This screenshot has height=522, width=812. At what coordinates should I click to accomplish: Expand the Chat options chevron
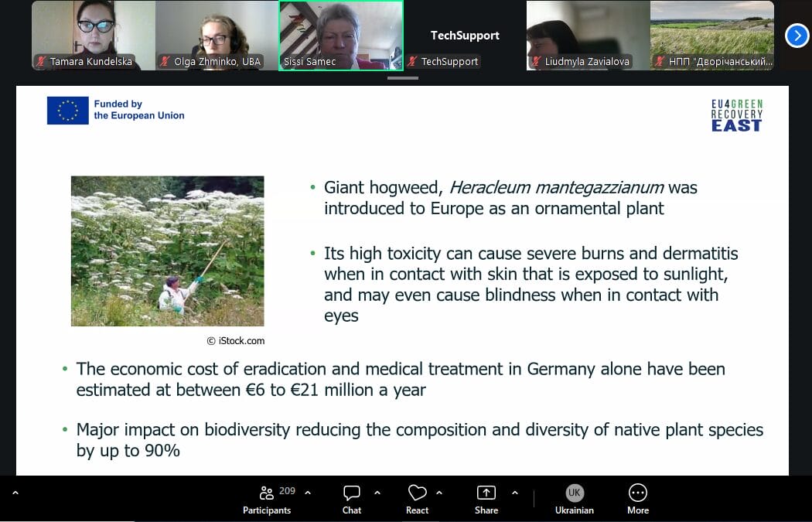pyautogui.click(x=377, y=493)
